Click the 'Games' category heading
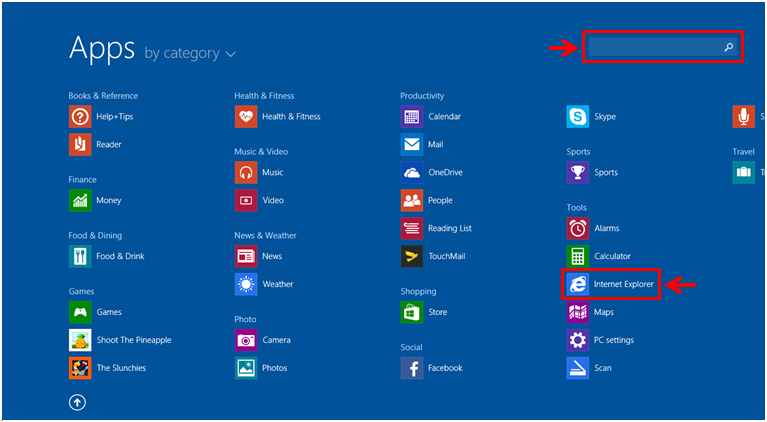Viewport: 767px width, 422px height. coord(81,291)
